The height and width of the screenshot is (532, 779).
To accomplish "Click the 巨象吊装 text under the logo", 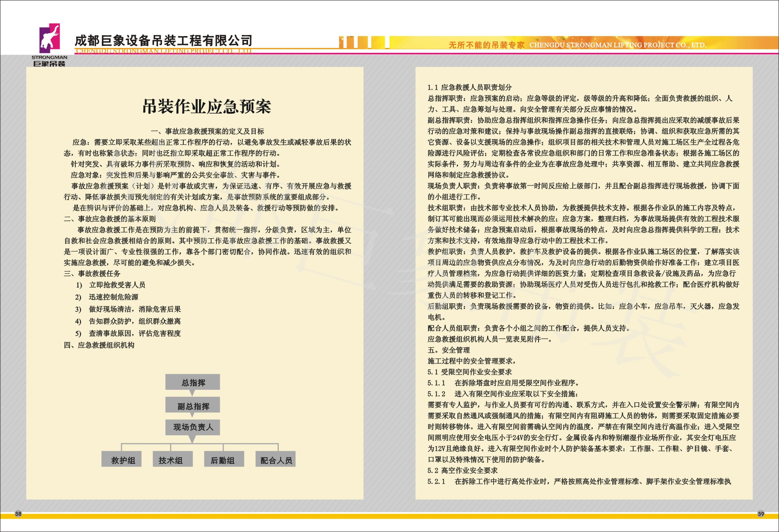I will 49,64.
